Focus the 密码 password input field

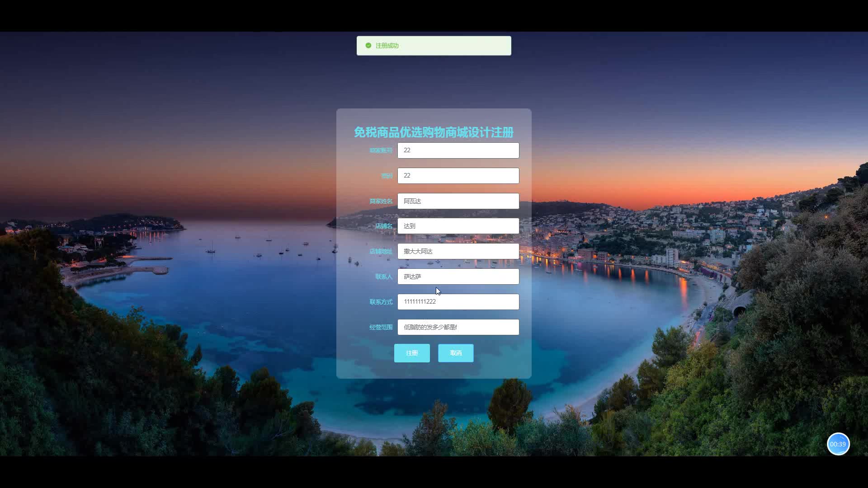(x=458, y=176)
